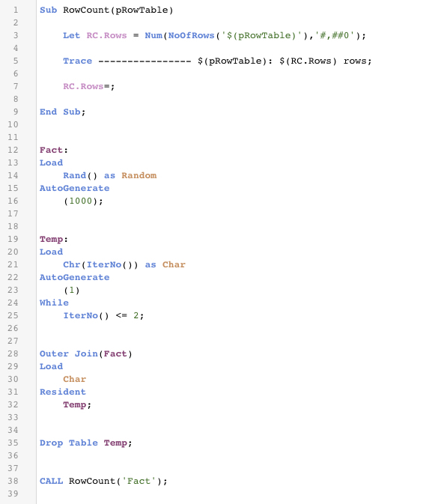Click the 'Temp:' table label on line 19
Image resolution: width=441 pixels, height=504 pixels.
[54, 239]
